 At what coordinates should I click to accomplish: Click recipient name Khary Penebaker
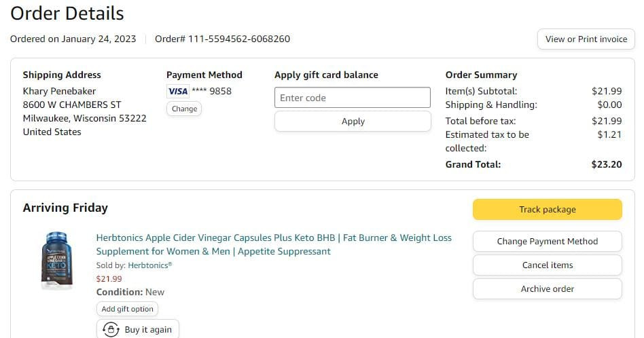pos(59,91)
